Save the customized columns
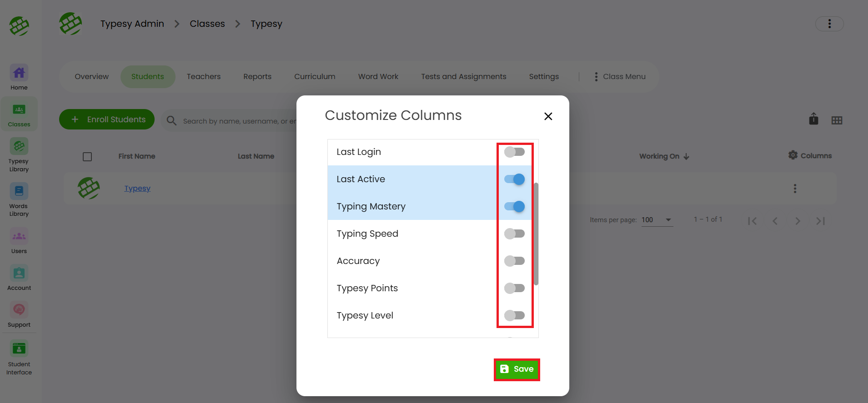 (x=517, y=369)
